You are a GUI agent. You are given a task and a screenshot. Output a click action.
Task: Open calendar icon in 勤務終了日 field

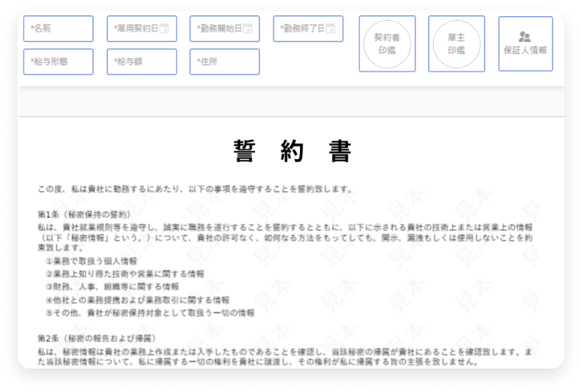coord(330,29)
